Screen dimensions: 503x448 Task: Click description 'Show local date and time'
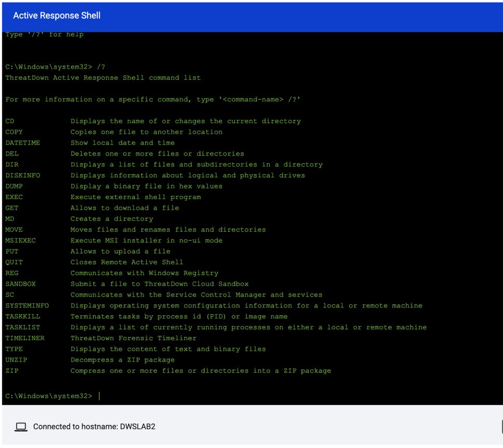pos(122,143)
